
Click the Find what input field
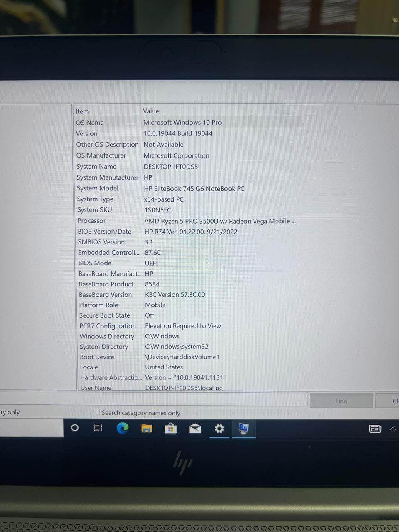[154, 400]
